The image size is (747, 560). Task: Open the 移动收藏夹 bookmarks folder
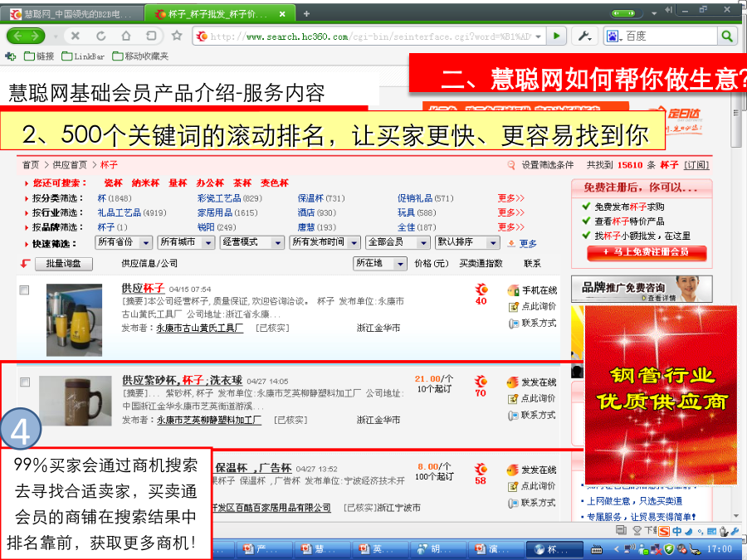tap(140, 56)
